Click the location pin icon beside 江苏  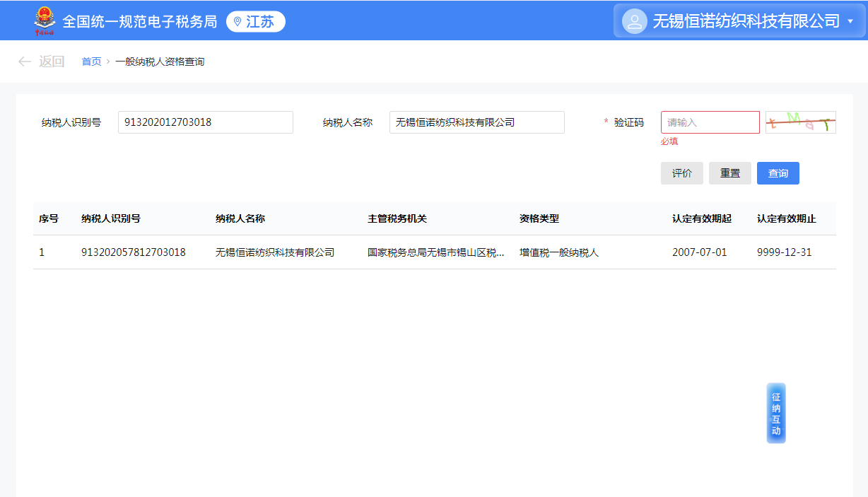(x=237, y=22)
